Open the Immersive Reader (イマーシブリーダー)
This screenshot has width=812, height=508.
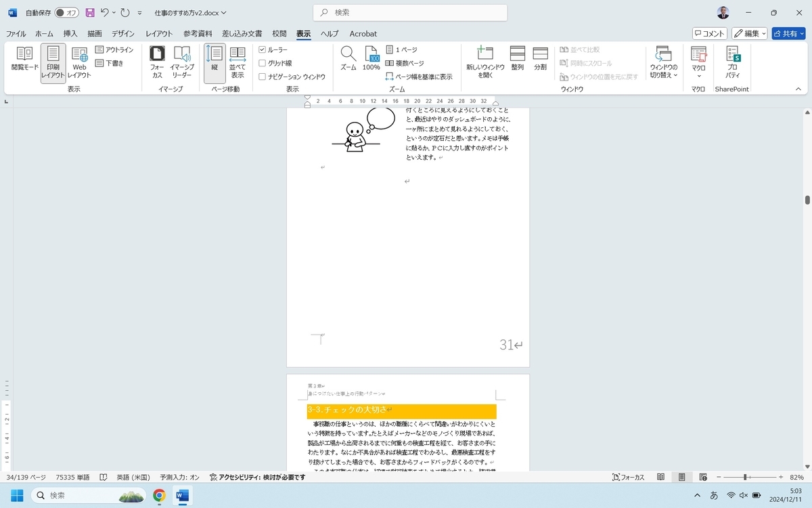pyautogui.click(x=181, y=62)
